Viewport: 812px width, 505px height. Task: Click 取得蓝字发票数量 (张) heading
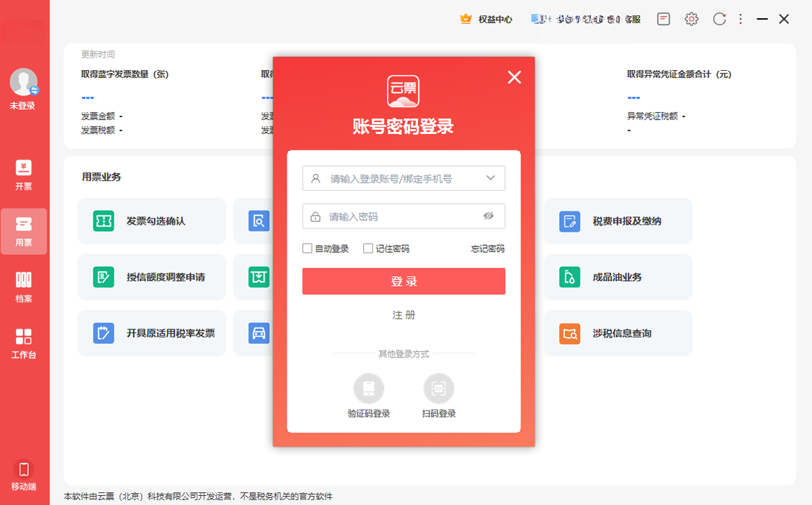[125, 74]
